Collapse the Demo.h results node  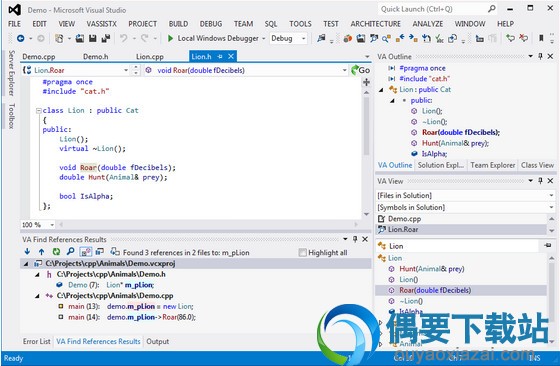tap(37, 275)
